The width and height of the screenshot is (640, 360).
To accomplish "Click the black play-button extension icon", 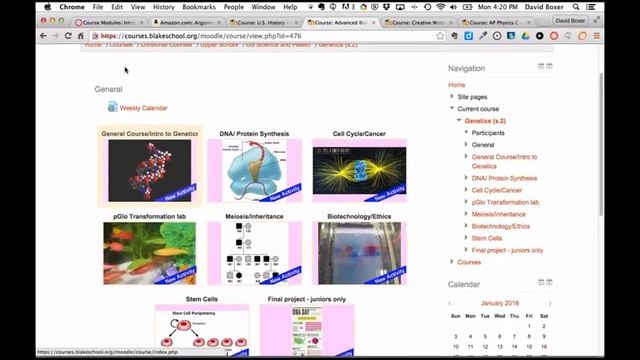I will tap(540, 36).
